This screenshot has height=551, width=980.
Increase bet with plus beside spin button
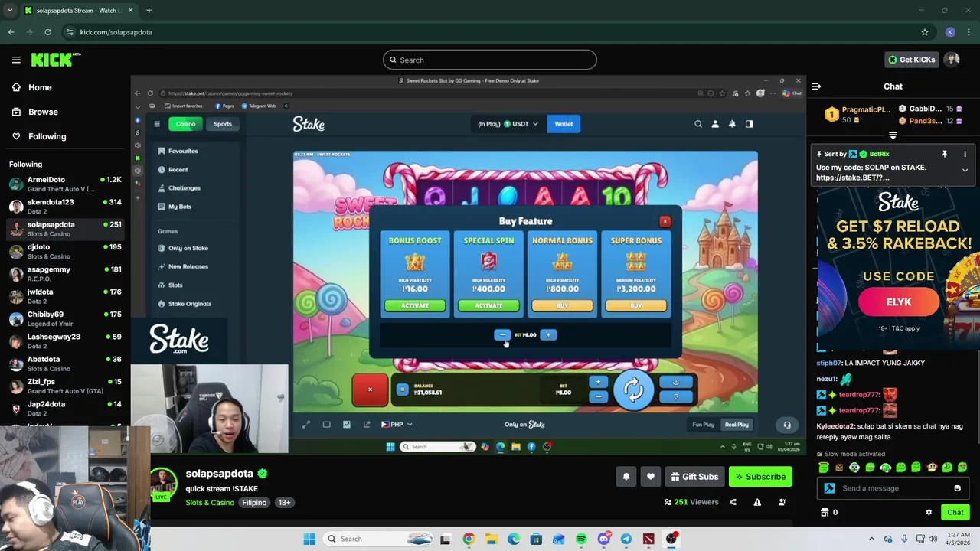pos(598,382)
